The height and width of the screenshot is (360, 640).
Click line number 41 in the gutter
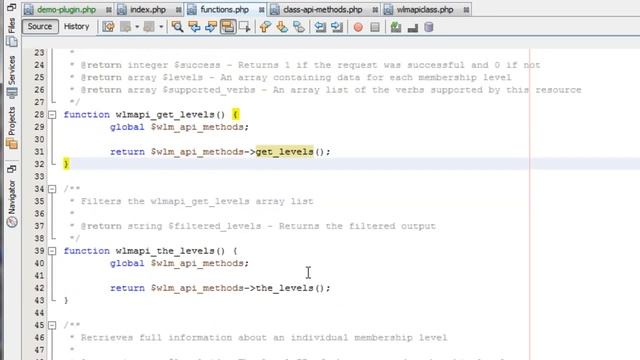point(39,276)
